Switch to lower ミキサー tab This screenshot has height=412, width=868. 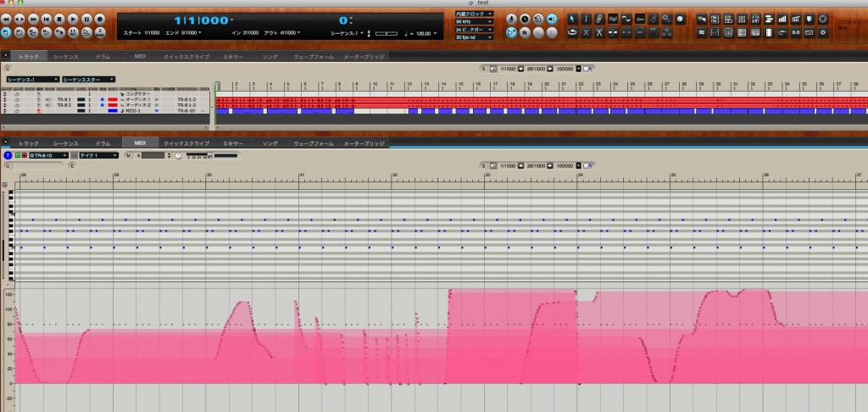[233, 143]
